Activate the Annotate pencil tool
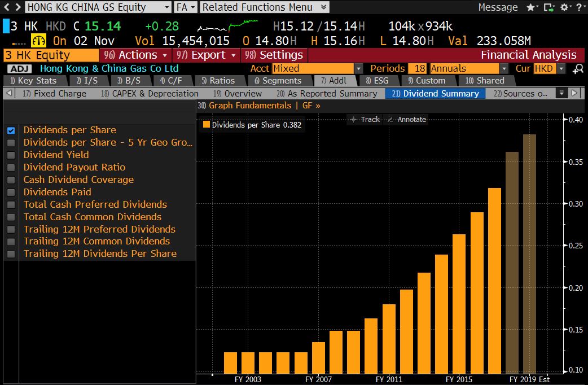Viewport: 588px width, 385px height. pyautogui.click(x=407, y=119)
